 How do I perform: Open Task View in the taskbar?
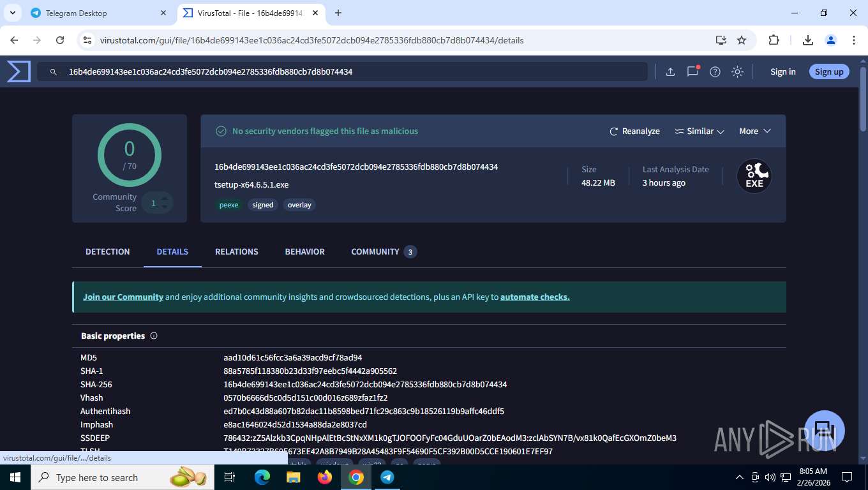click(230, 477)
